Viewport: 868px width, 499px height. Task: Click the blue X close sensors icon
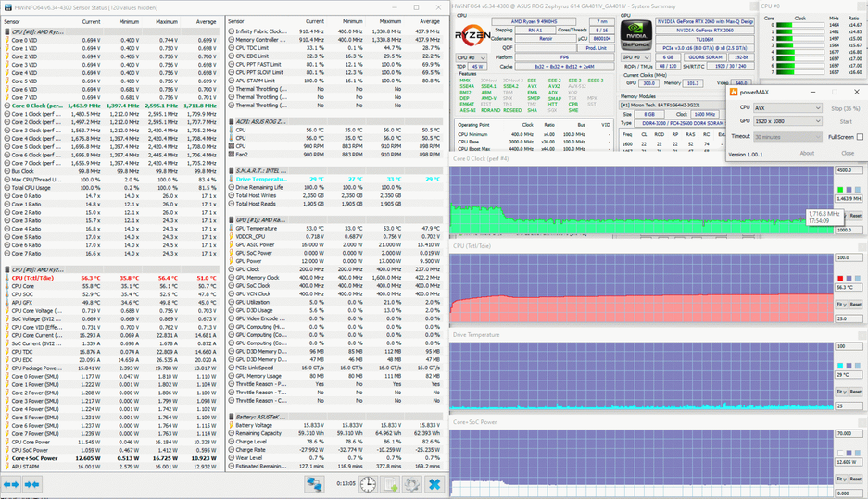click(x=434, y=484)
